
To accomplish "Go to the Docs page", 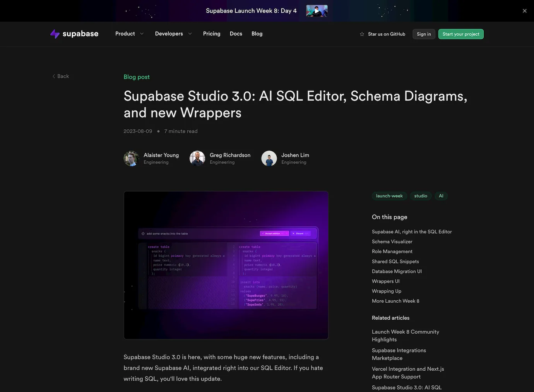I will point(236,34).
